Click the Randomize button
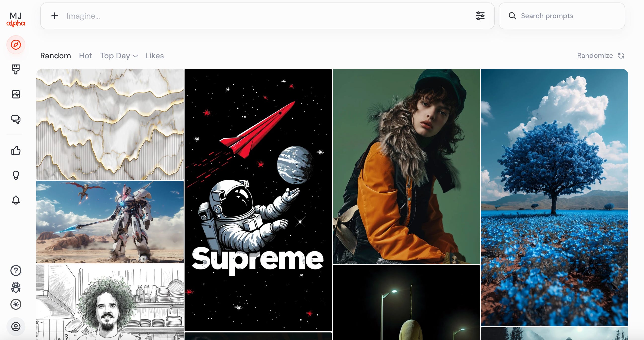Screen dimensions: 644x340 [x=601, y=56]
